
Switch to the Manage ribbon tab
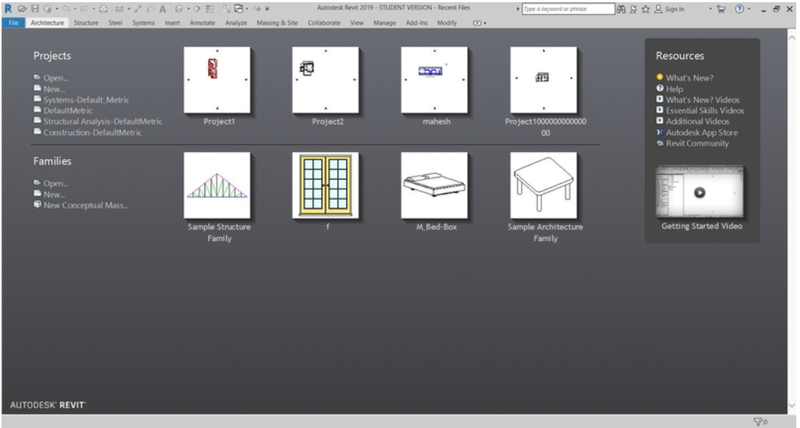[x=384, y=23]
